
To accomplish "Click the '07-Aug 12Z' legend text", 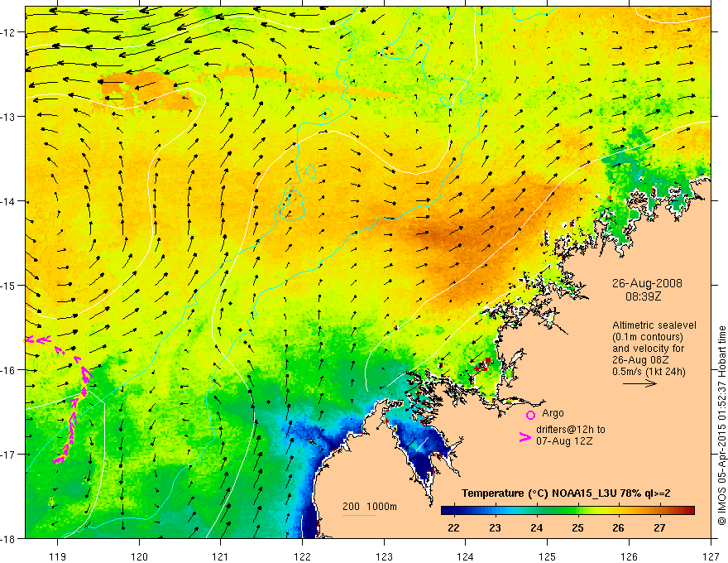I will tap(564, 440).
